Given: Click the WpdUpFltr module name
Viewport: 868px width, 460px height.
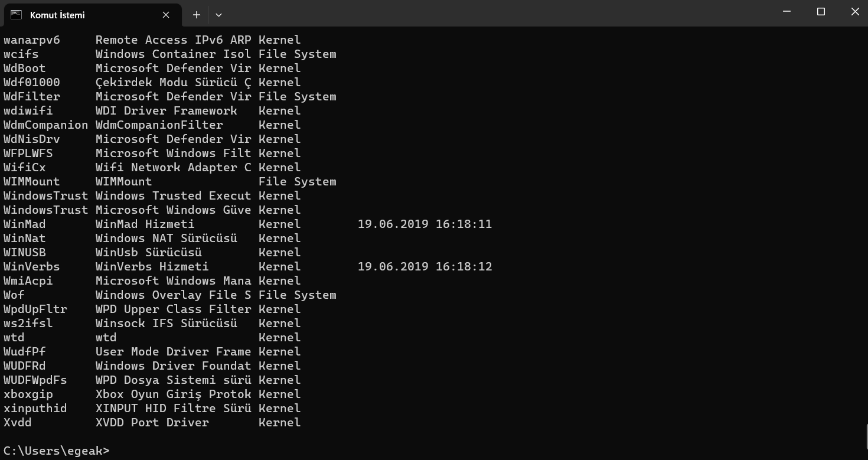Looking at the screenshot, I should click(x=35, y=309).
